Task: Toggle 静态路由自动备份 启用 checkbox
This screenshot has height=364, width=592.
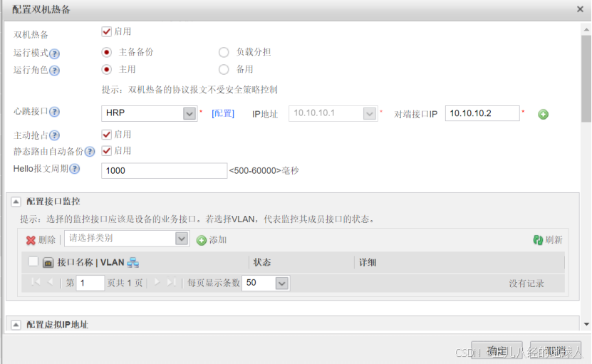Action: pos(106,151)
